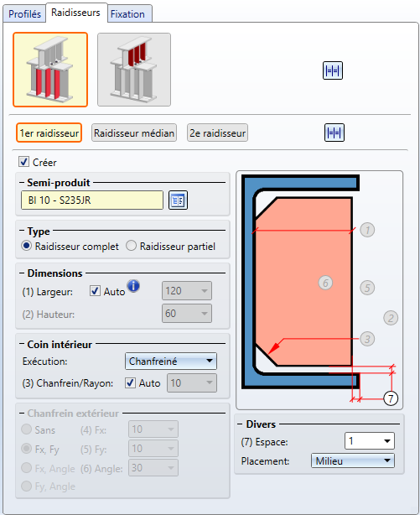Open the semi-produit catalogue browser icon

click(178, 200)
